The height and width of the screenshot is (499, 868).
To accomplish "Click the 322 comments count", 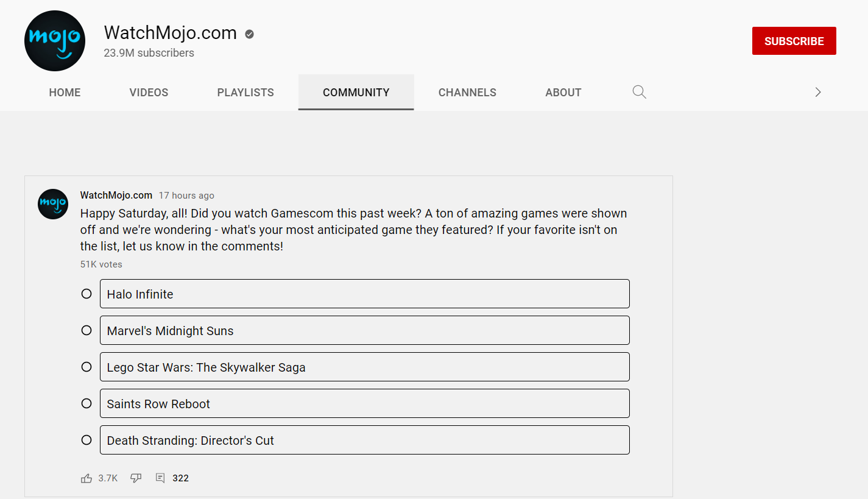I will 180,478.
